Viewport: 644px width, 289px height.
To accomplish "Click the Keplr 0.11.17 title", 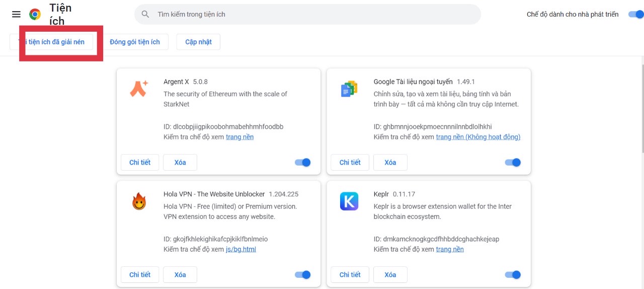I will tap(394, 194).
